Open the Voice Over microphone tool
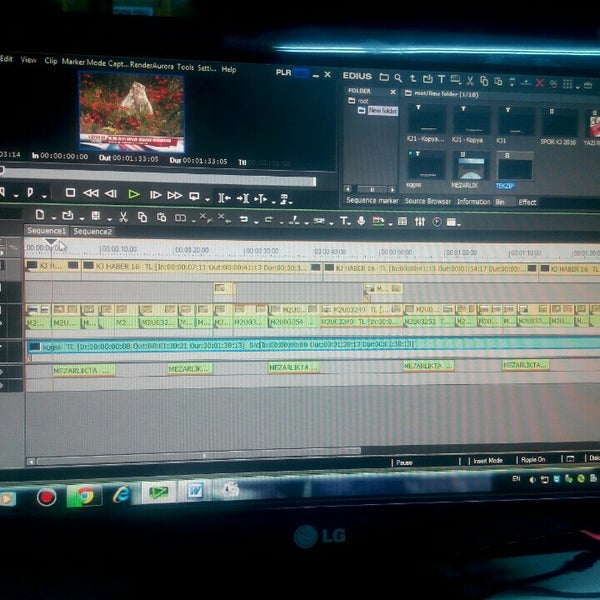 coord(361,221)
